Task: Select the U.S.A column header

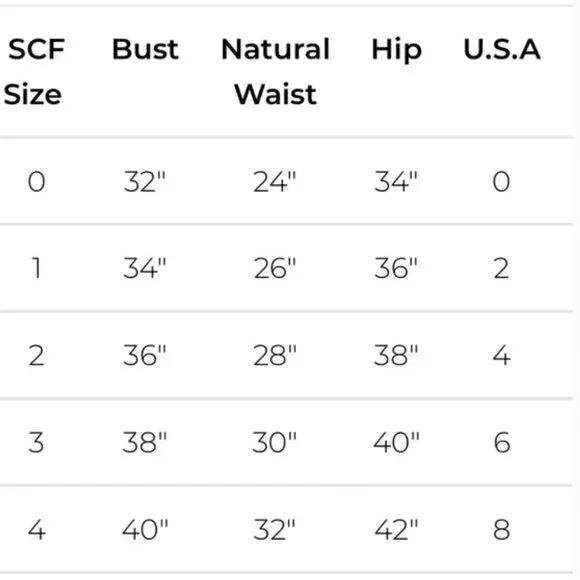Action: 502,49
